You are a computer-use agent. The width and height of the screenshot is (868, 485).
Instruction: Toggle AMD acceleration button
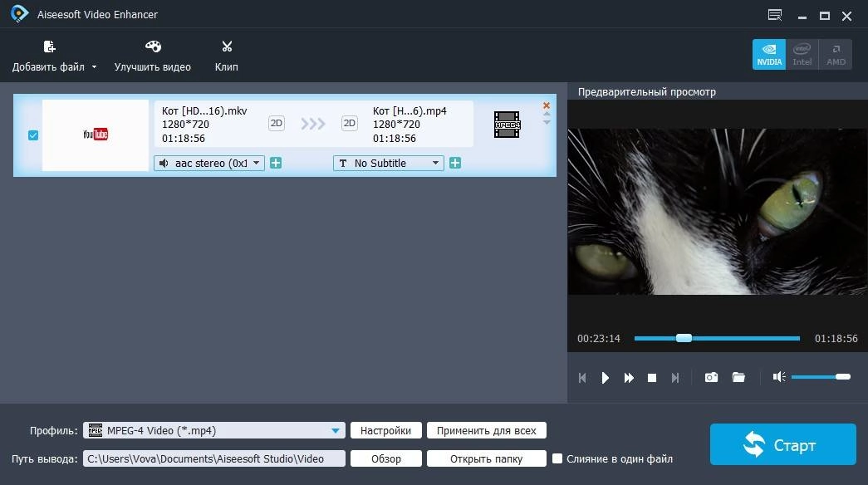point(836,54)
